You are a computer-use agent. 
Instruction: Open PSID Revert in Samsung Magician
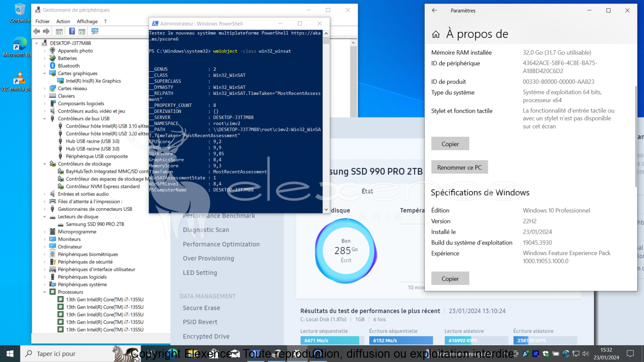tap(200, 322)
